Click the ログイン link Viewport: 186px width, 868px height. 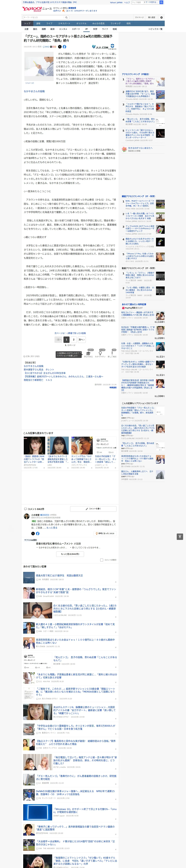[x=57, y=11]
